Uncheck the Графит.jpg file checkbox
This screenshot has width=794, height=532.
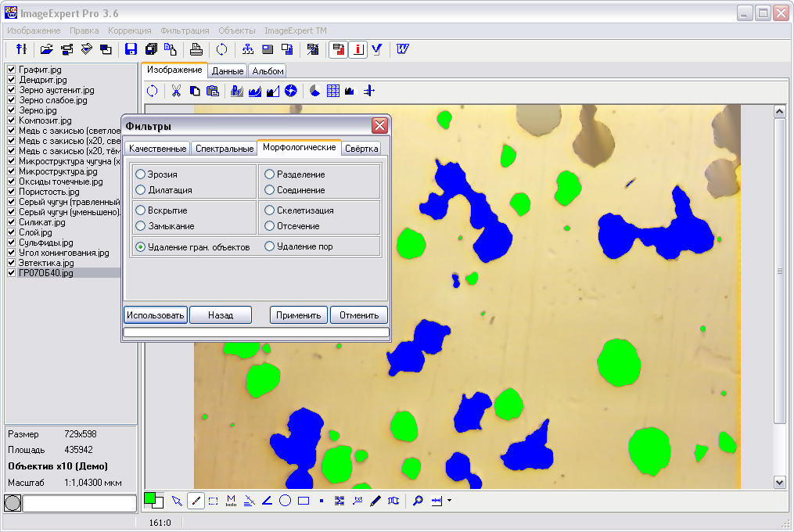(11, 70)
